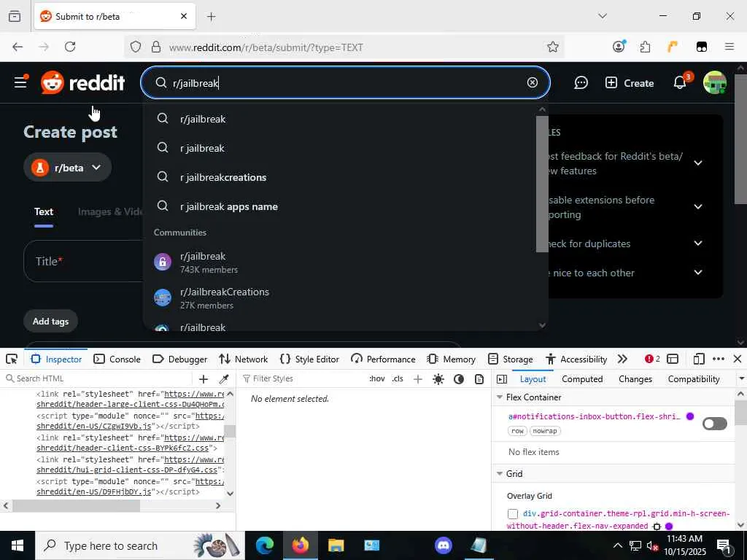Screen dimensions: 747x560
Task: Bookmark this page with the star icon
Action: pyautogui.click(x=553, y=47)
